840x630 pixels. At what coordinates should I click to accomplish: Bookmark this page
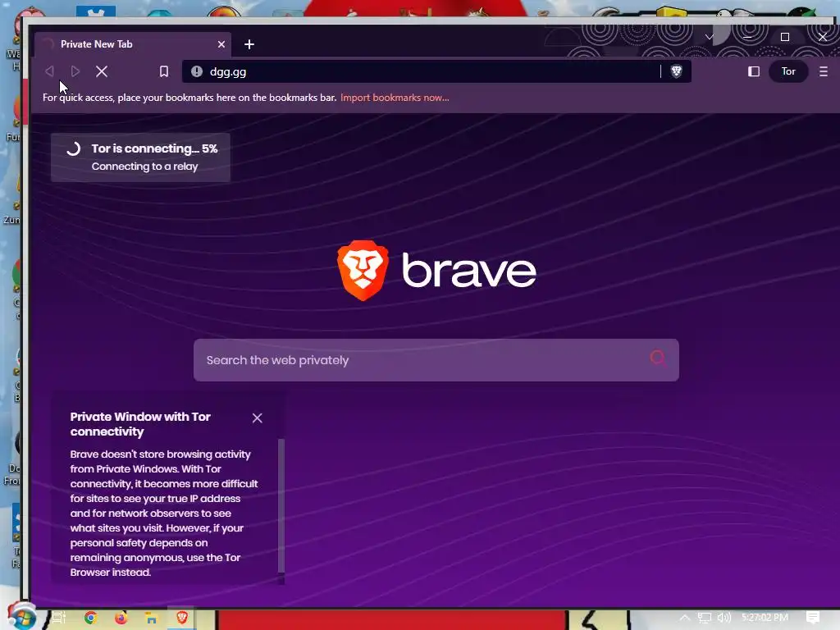[x=164, y=71]
